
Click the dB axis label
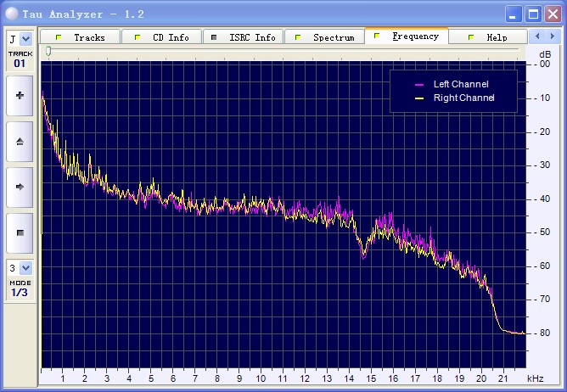545,54
